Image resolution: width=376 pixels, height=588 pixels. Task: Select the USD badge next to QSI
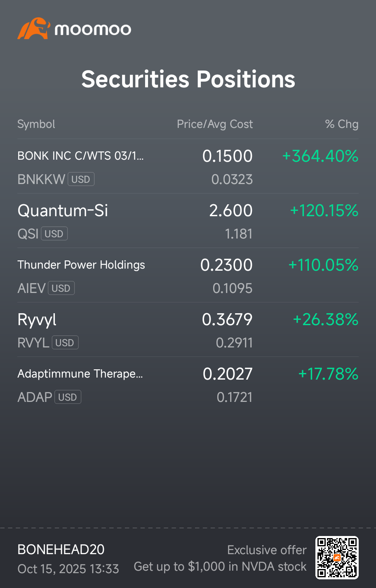(54, 234)
